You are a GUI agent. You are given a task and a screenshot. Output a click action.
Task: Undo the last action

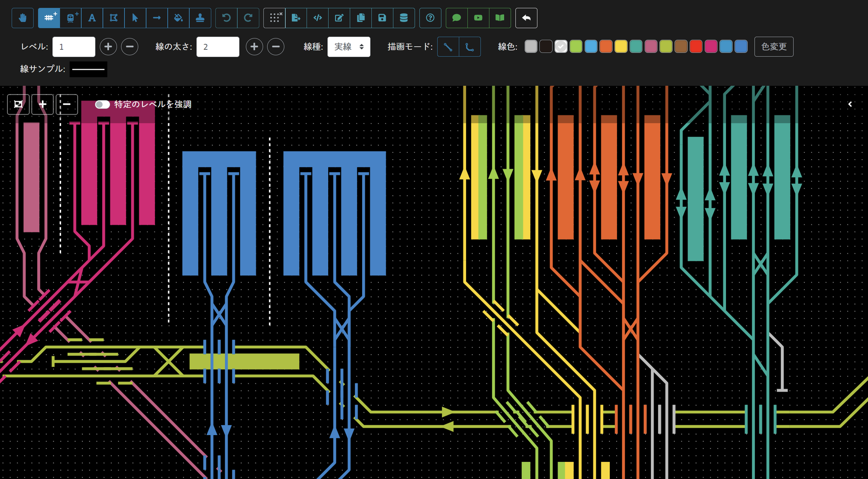(226, 18)
